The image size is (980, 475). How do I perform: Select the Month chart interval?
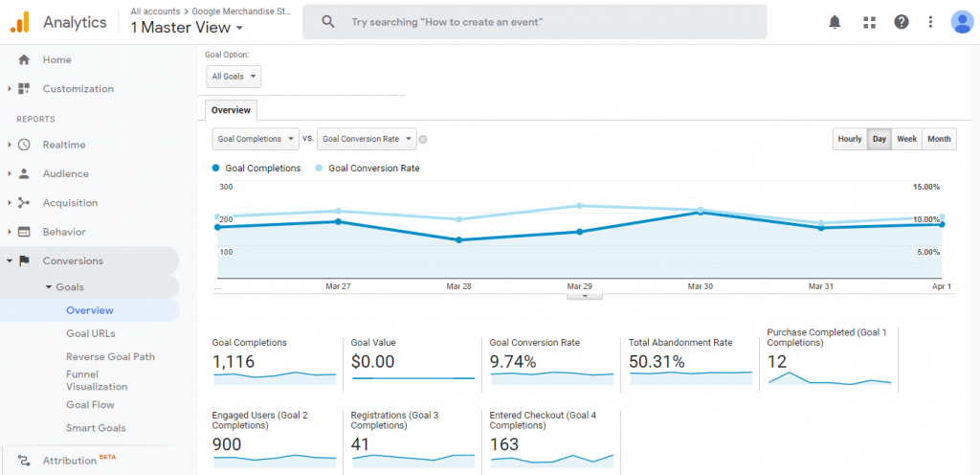click(939, 139)
